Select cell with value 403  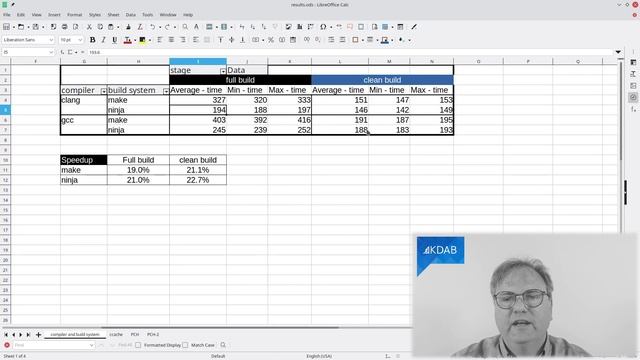click(198, 120)
